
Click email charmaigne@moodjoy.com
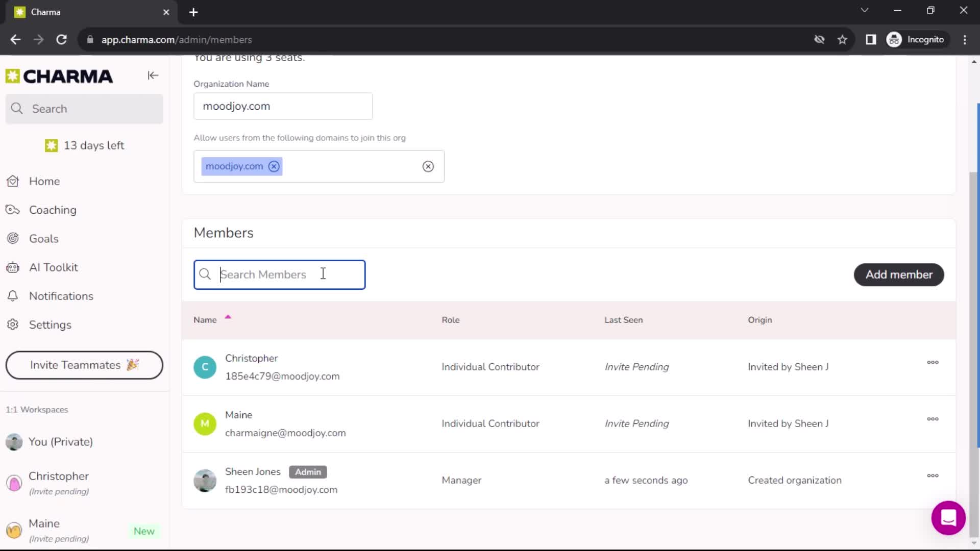285,433
